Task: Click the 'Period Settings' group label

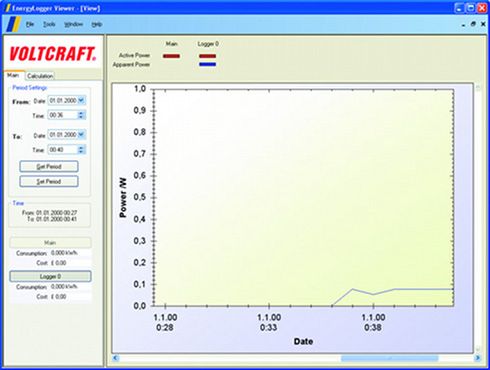Action: 30,88
